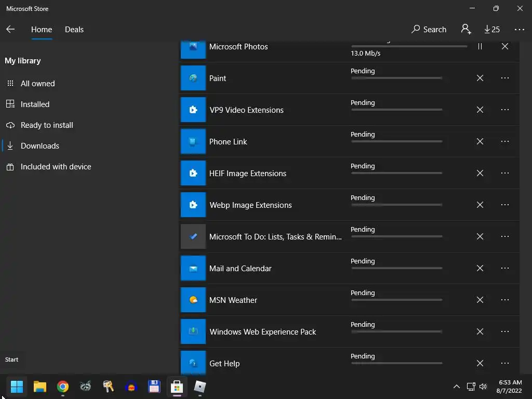Viewport: 532px width, 399px height.
Task: Cancel the Phone Link download
Action: point(480,141)
